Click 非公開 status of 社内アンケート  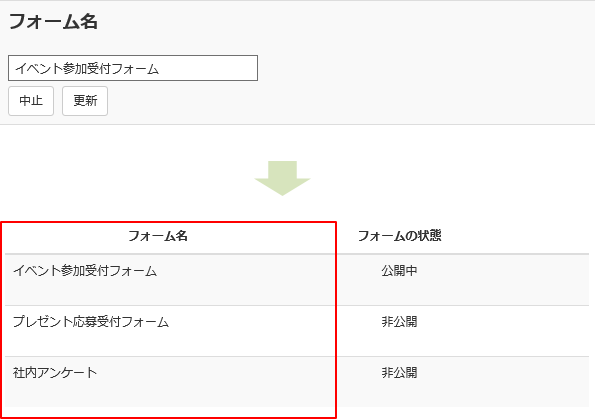pyautogui.click(x=399, y=373)
